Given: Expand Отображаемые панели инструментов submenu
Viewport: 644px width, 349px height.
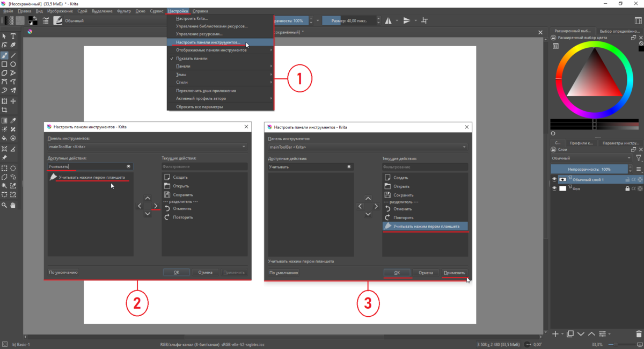Looking at the screenshot, I should [x=221, y=50].
